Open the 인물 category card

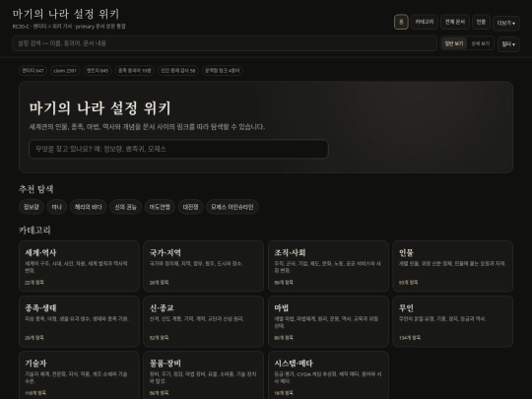point(452,266)
